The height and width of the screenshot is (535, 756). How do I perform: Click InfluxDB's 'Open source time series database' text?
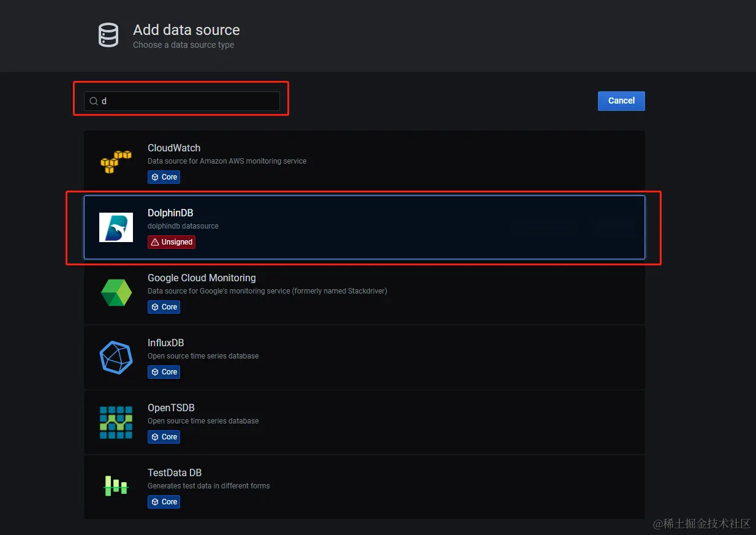coord(203,356)
